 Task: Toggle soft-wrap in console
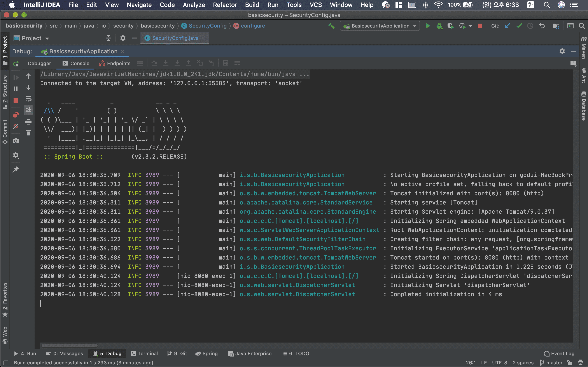(x=28, y=99)
